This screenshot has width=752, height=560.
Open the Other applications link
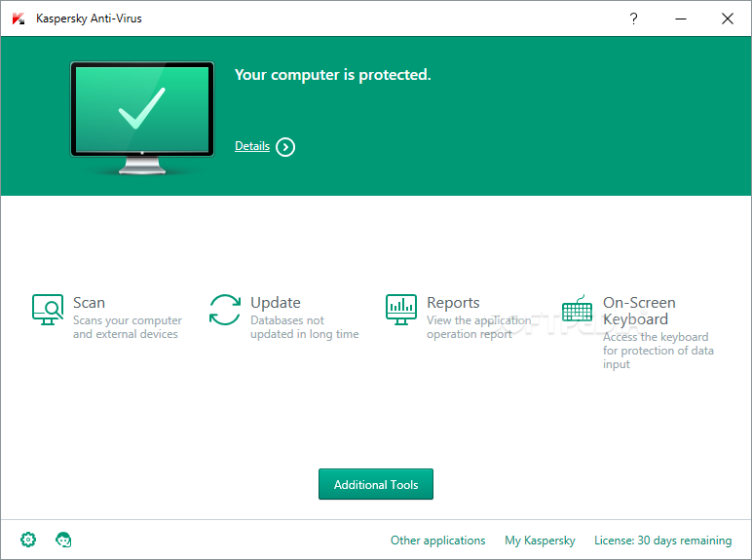[x=438, y=541]
